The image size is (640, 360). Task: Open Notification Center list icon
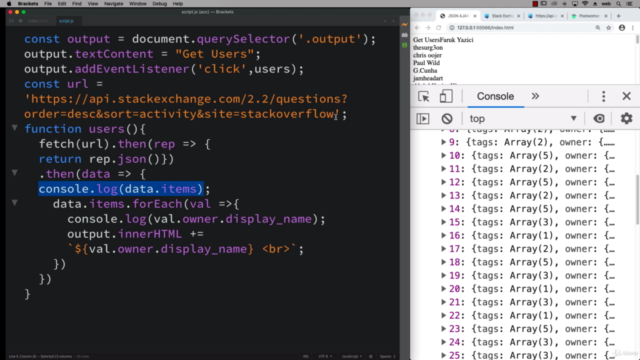630,4
